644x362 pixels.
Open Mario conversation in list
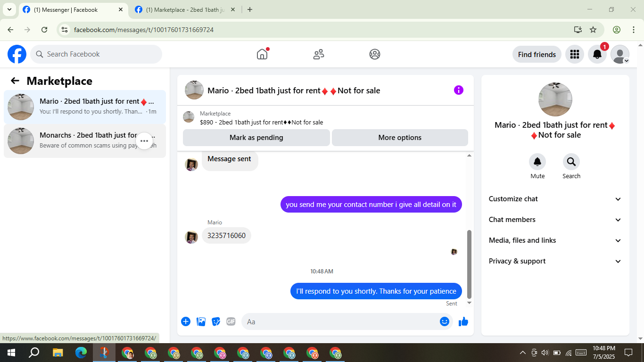85,107
